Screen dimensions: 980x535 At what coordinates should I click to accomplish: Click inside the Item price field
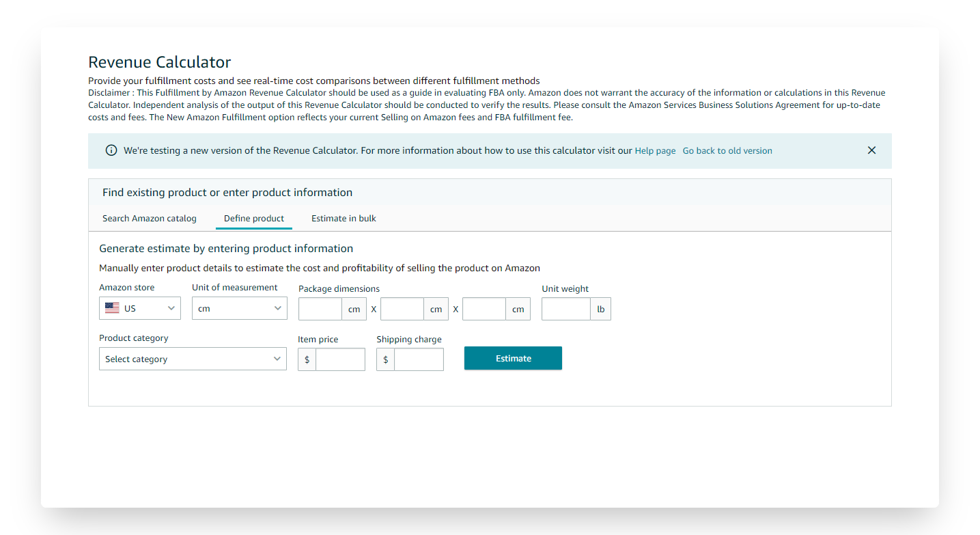pos(340,359)
